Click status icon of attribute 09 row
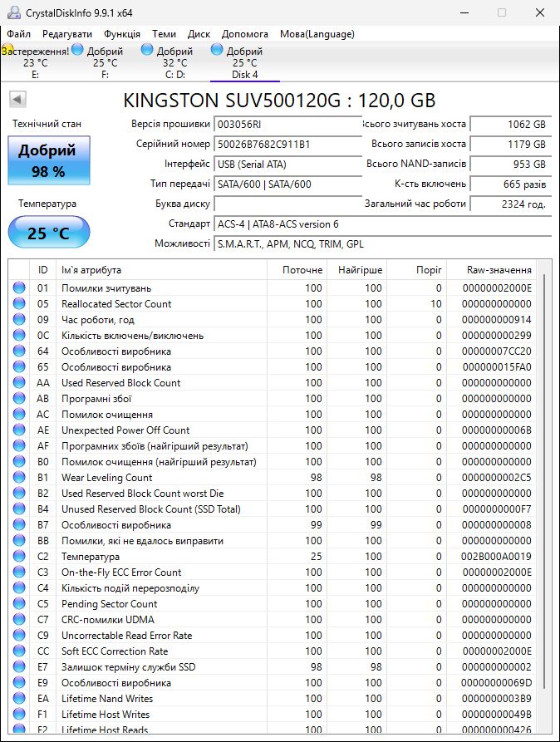This screenshot has width=560, height=742. (19, 319)
